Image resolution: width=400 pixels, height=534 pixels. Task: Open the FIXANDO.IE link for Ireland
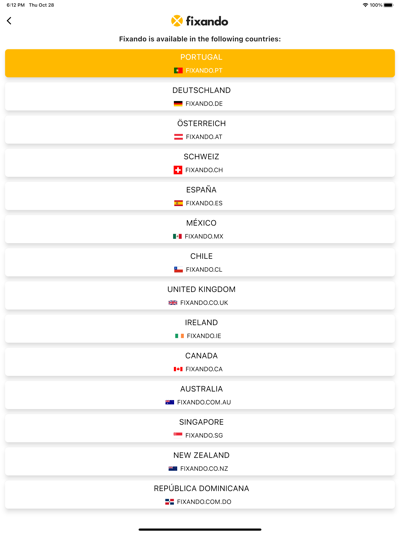(x=204, y=336)
